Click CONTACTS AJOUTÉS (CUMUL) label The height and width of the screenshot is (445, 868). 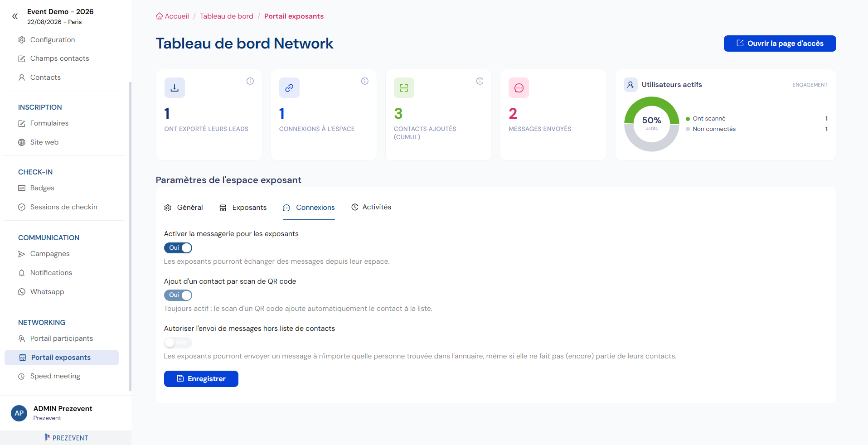(425, 133)
